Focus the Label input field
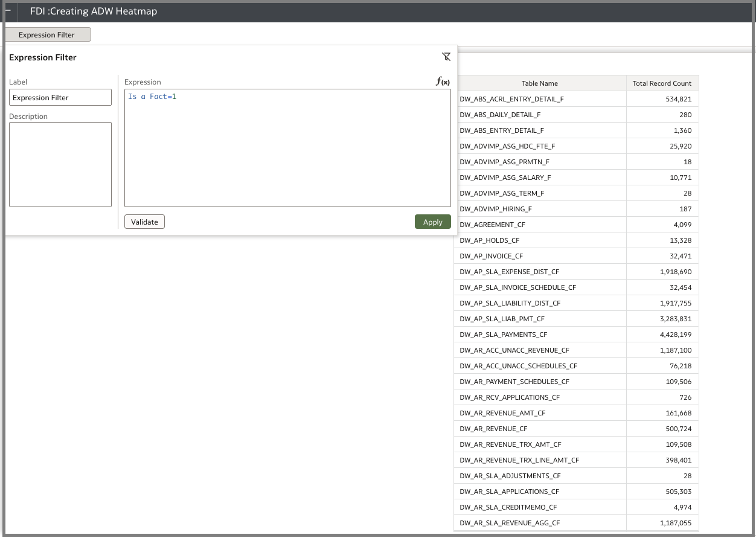The image size is (756, 538). [60, 98]
